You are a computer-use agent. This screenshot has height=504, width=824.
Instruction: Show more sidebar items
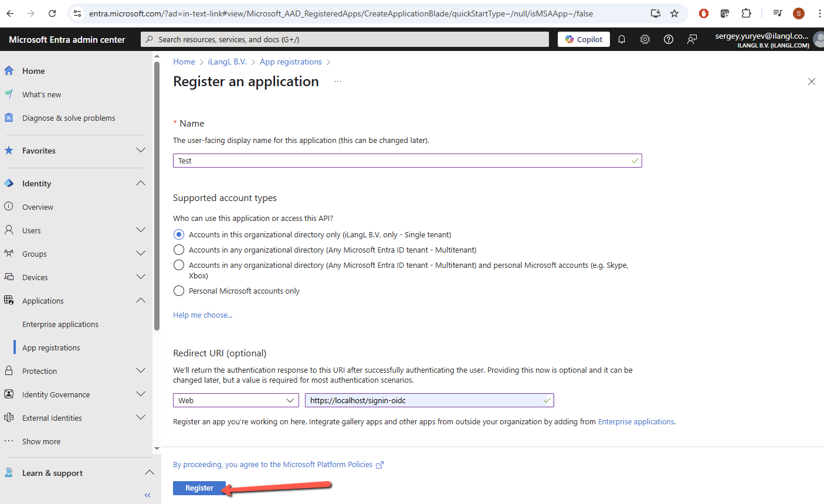pos(41,441)
